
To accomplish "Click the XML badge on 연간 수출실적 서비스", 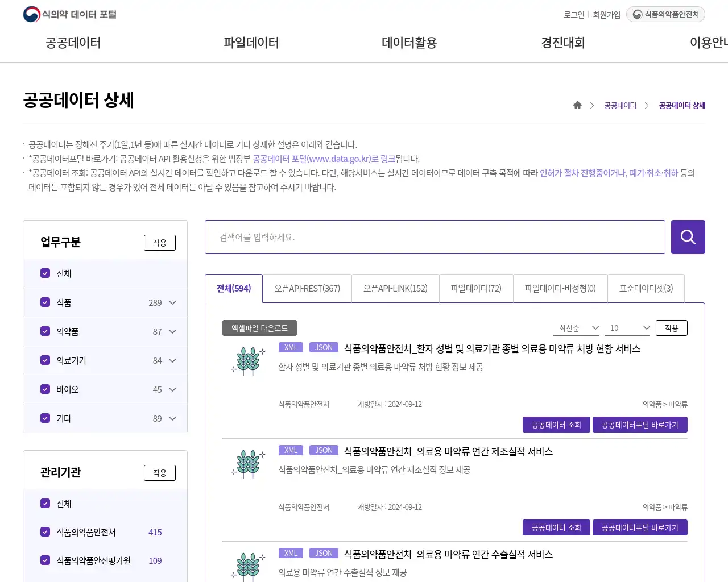I will [291, 553].
